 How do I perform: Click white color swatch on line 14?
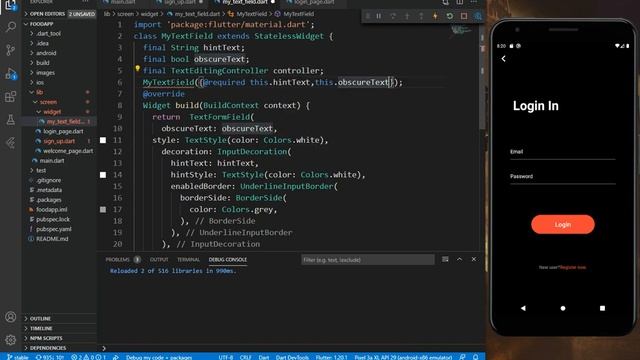click(103, 175)
